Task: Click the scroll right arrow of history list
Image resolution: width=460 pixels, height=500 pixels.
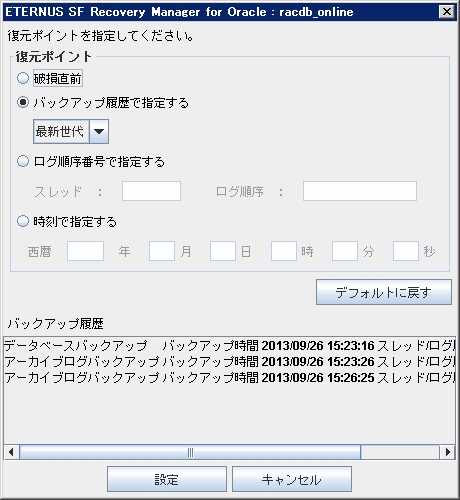Action: coord(447,452)
